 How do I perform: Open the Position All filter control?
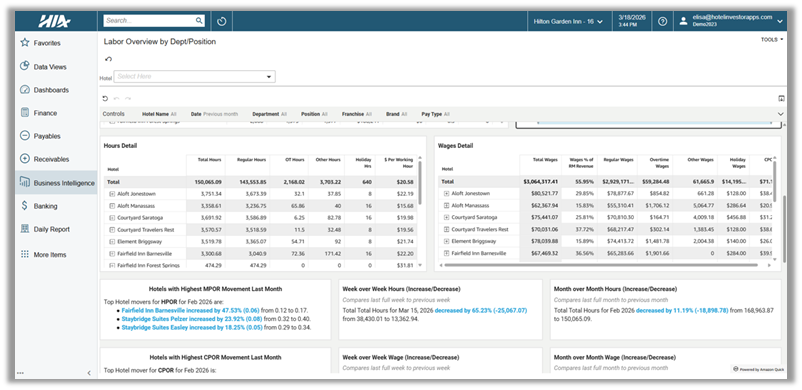314,114
